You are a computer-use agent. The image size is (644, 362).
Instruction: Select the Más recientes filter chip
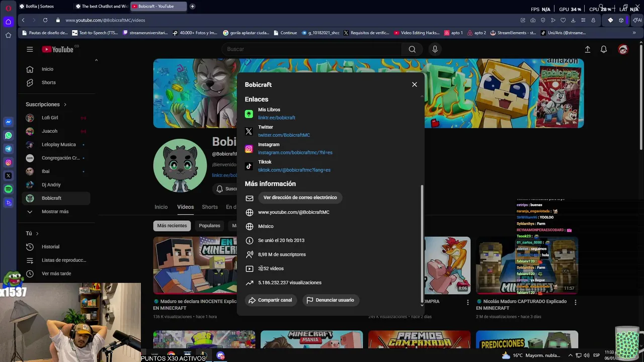pos(172,226)
